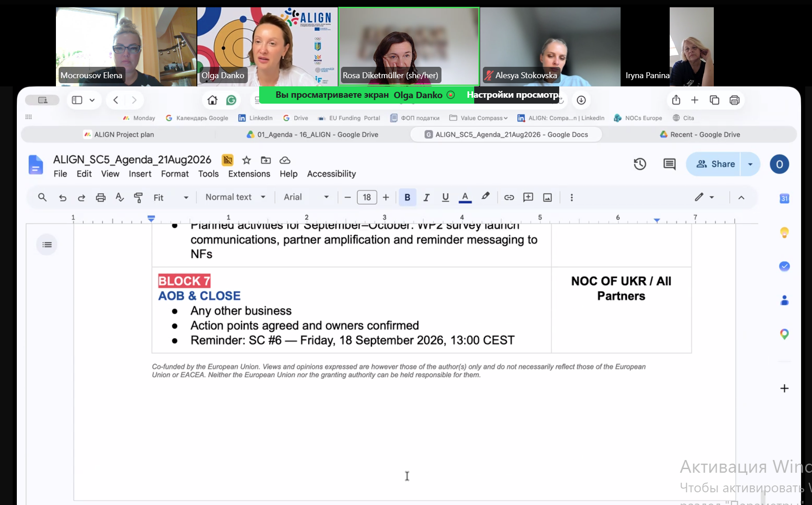This screenshot has width=812, height=505.
Task: Toggle underline formatting
Action: [x=446, y=197]
